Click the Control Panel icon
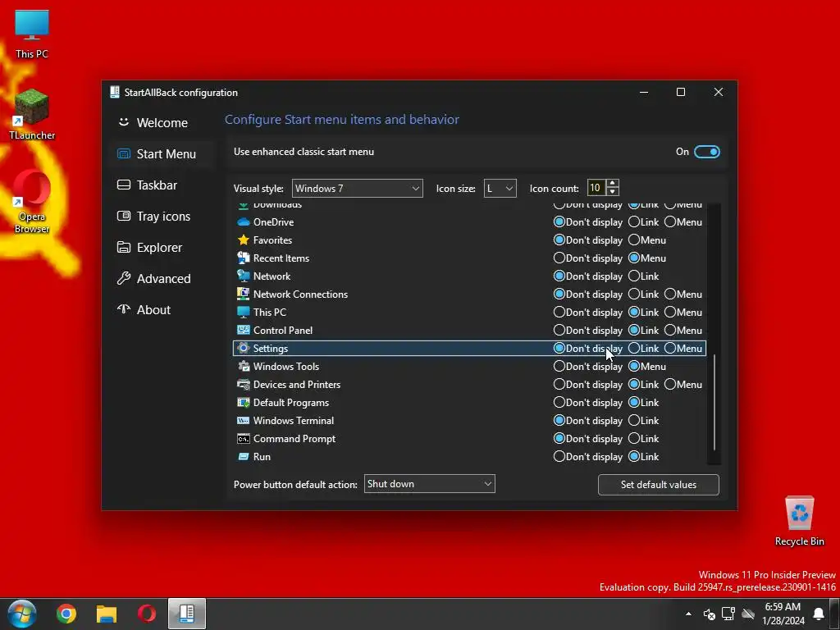The height and width of the screenshot is (630, 840). (243, 330)
